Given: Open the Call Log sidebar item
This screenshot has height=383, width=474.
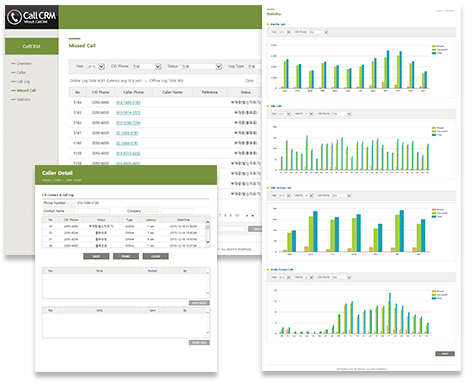Looking at the screenshot, I should [x=23, y=81].
